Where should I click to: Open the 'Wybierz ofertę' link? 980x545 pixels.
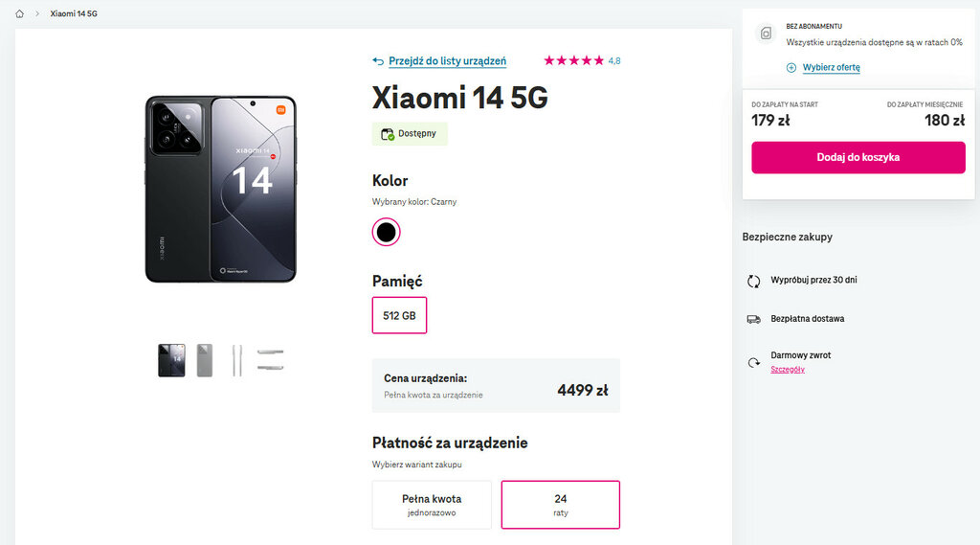(x=831, y=68)
